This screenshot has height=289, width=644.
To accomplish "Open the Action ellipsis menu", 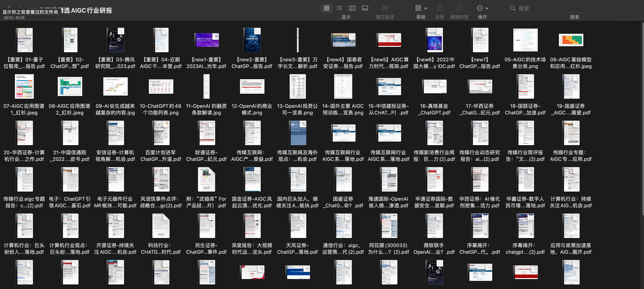I will coord(482,8).
